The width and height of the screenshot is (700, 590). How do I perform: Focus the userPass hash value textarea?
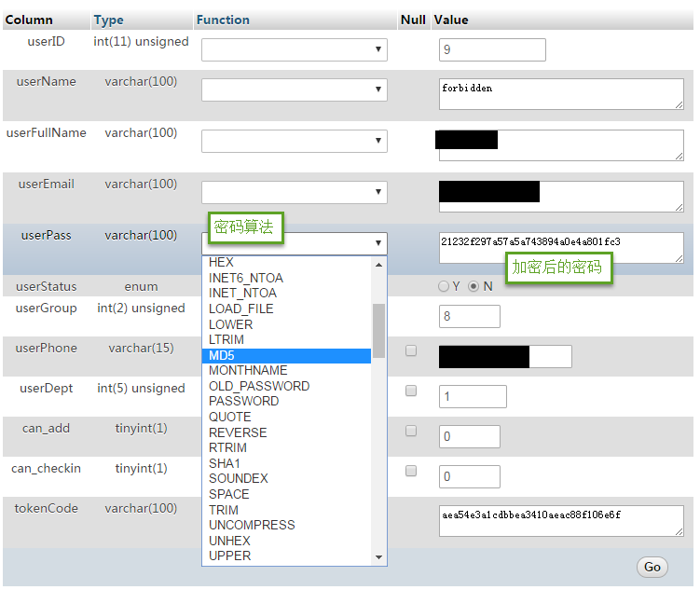coord(561,248)
